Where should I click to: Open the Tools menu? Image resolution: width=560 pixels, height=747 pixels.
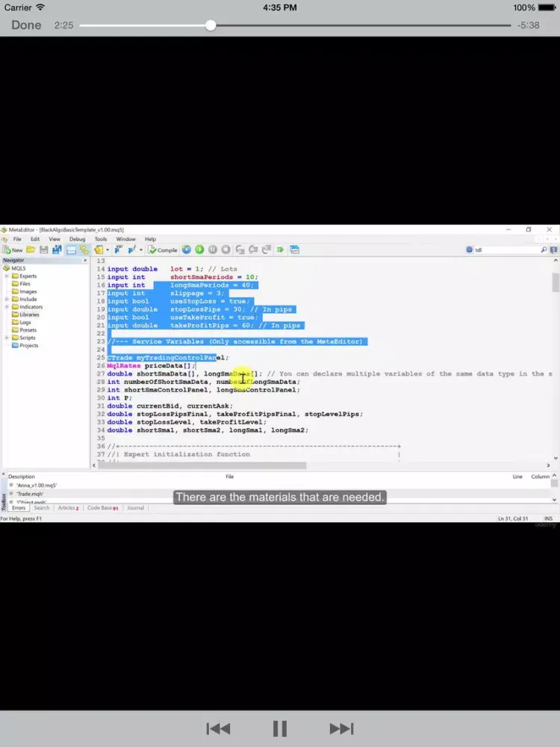(101, 239)
